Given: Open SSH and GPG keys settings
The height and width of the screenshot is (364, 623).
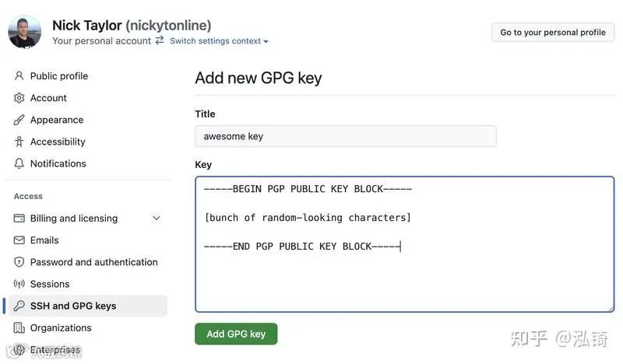Looking at the screenshot, I should [73, 306].
